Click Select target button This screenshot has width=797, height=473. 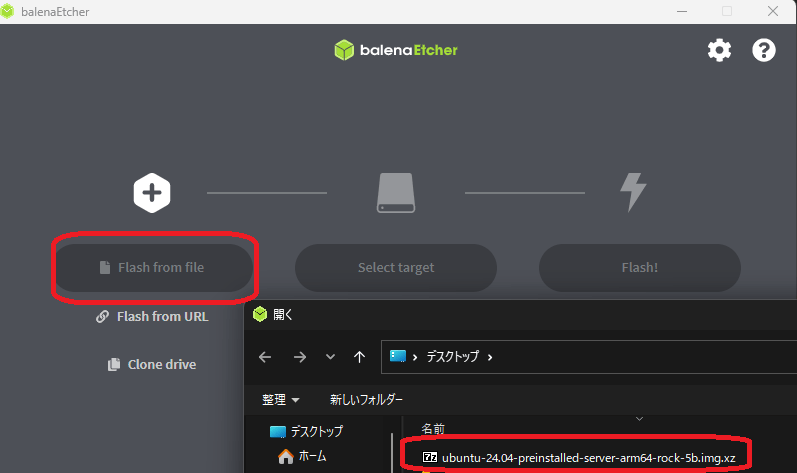click(396, 268)
